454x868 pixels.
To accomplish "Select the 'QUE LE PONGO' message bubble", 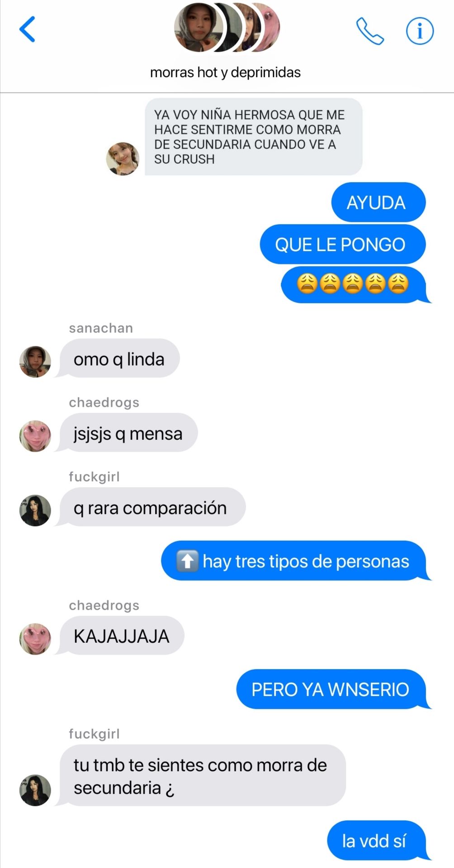I will (343, 244).
